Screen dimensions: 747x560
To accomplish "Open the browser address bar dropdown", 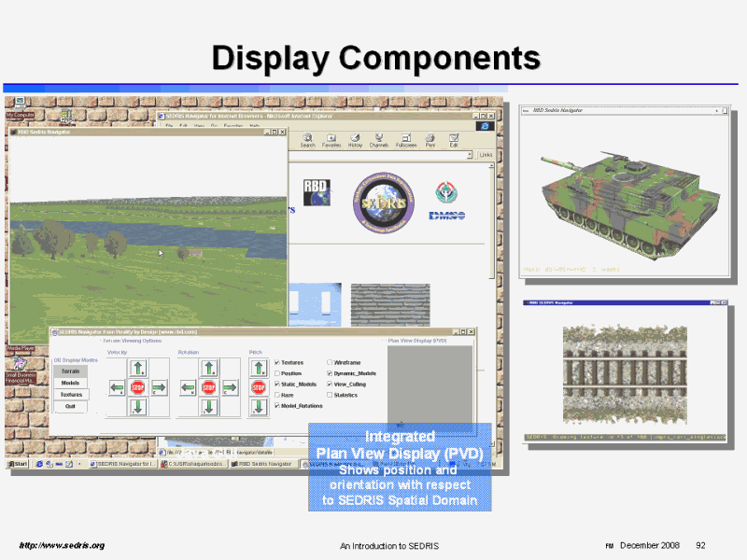I will pos(472,155).
